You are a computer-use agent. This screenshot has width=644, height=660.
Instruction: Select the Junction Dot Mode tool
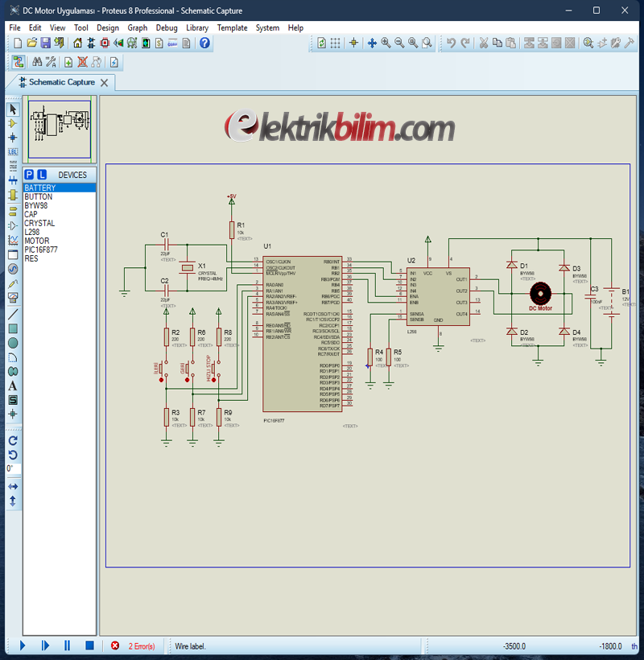tap(11, 138)
